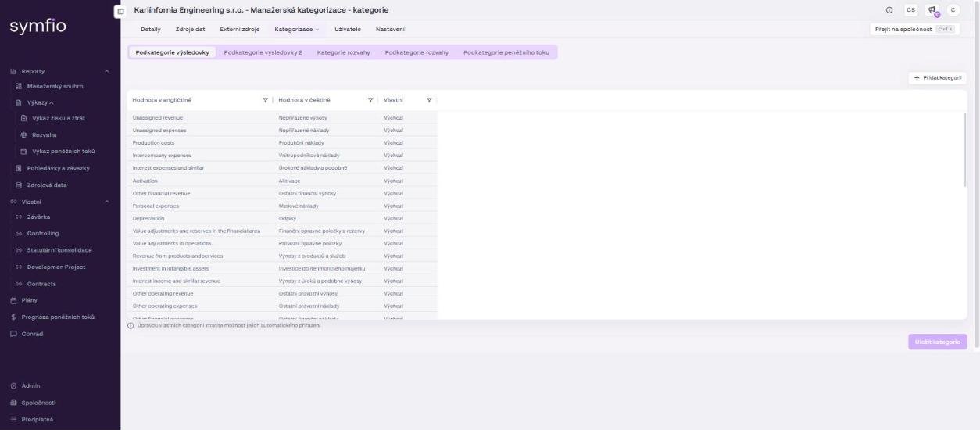
Task: Go to the Detaily tab
Action: click(151, 29)
